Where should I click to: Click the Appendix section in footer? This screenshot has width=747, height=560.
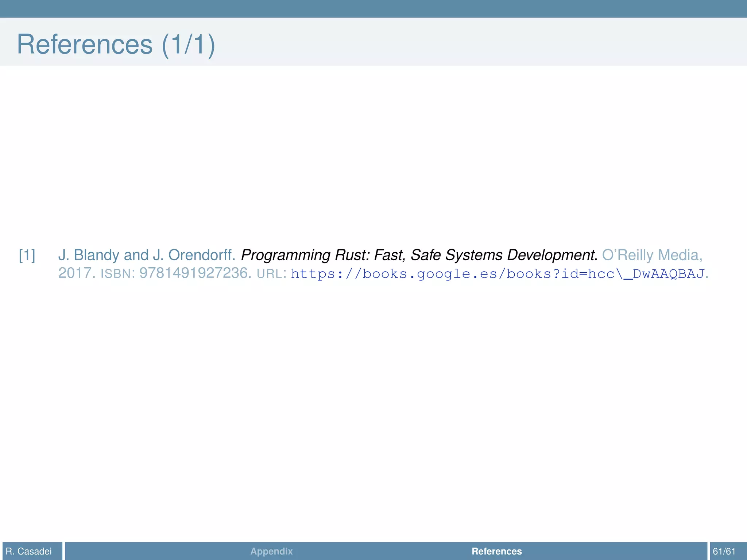(x=271, y=551)
